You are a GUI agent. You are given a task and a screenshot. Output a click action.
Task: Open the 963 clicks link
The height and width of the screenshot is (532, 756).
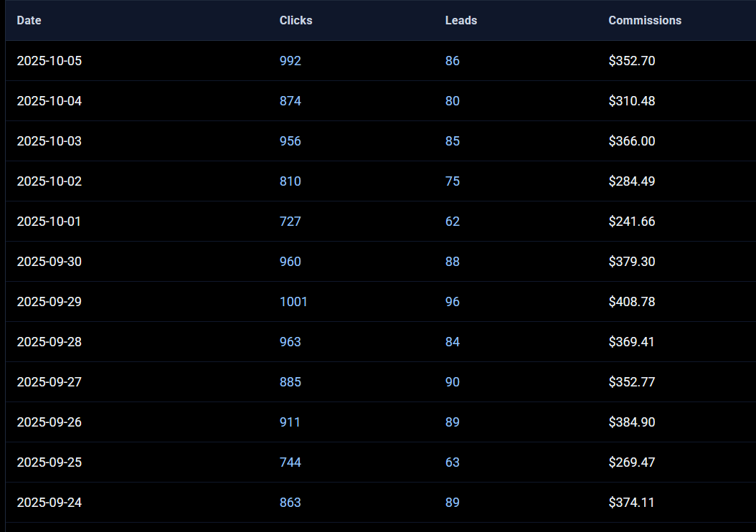pyautogui.click(x=290, y=342)
